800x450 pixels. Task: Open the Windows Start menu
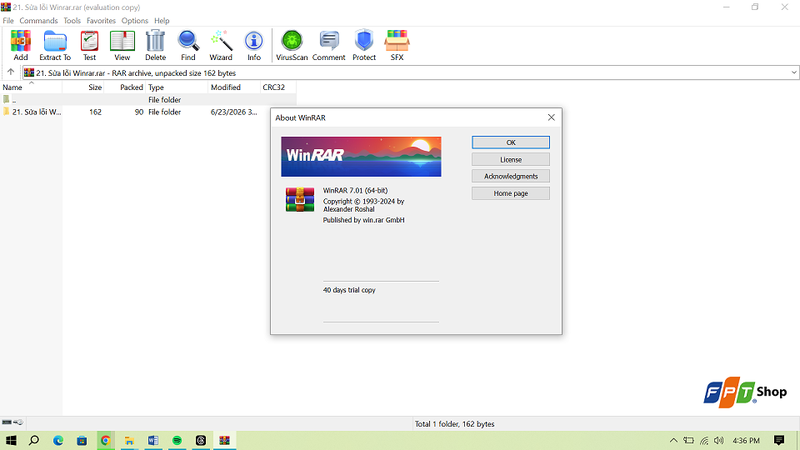point(11,440)
